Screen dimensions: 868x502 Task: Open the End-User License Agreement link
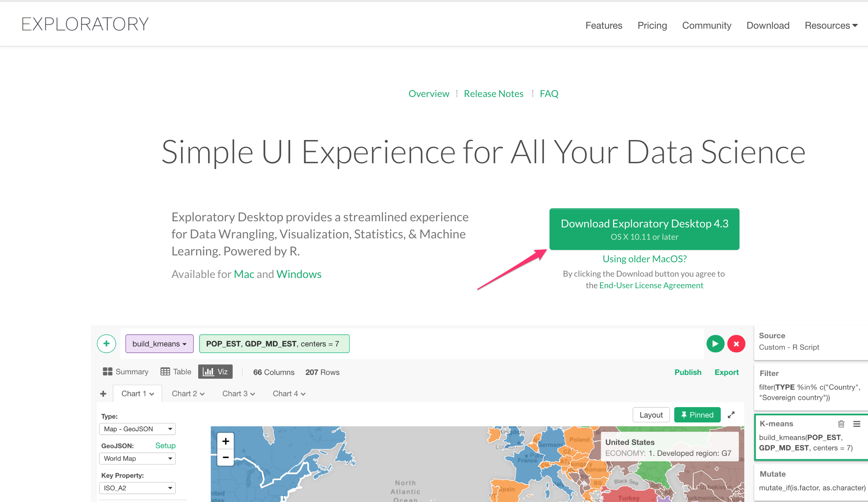651,285
